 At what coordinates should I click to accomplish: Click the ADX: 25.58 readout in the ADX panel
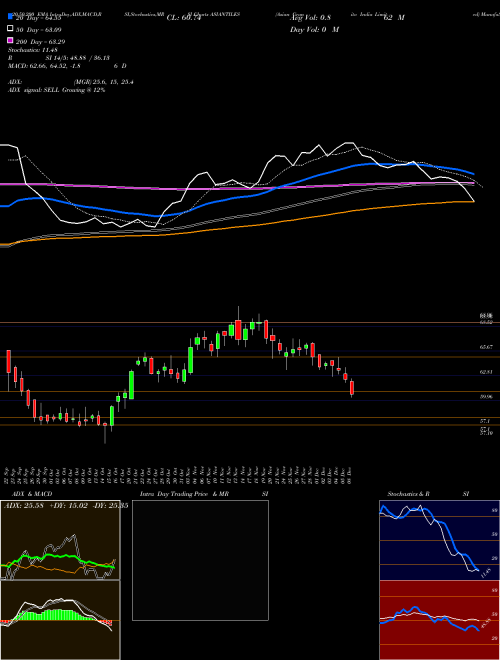tap(24, 505)
